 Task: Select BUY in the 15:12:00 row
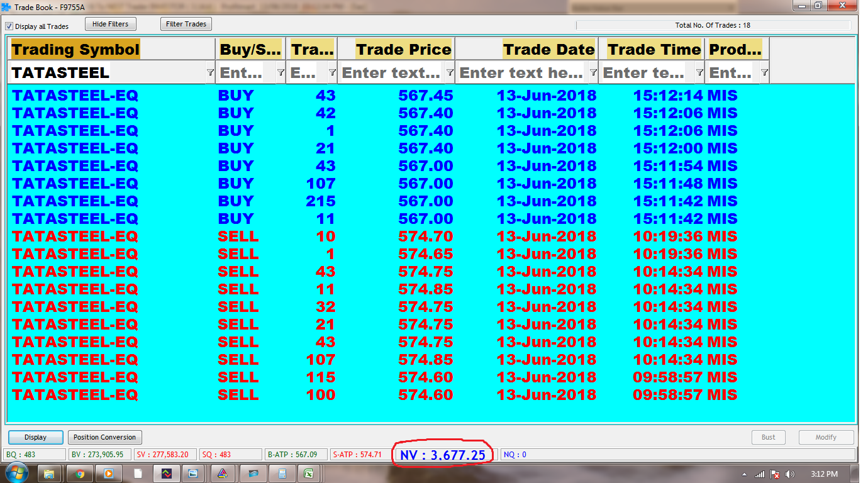236,148
